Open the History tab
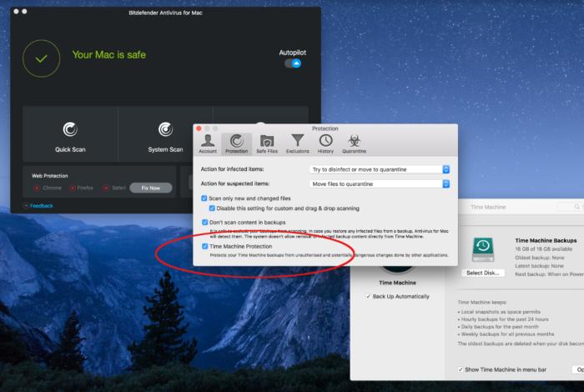Image resolution: width=584 pixels, height=392 pixels. pyautogui.click(x=325, y=143)
